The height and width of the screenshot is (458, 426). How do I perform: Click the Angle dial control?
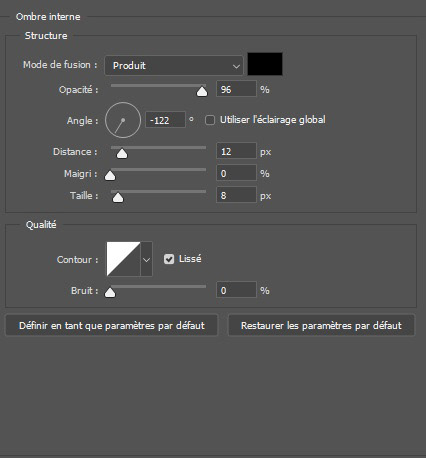pos(123,120)
